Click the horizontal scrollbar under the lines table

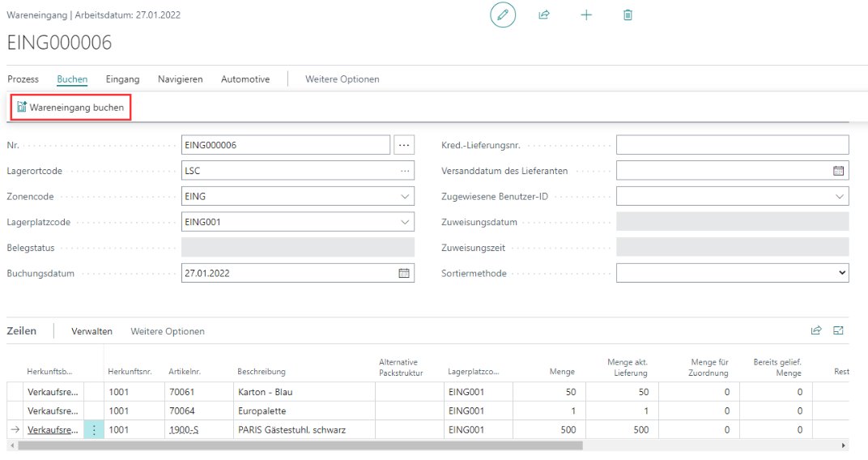tap(300, 445)
